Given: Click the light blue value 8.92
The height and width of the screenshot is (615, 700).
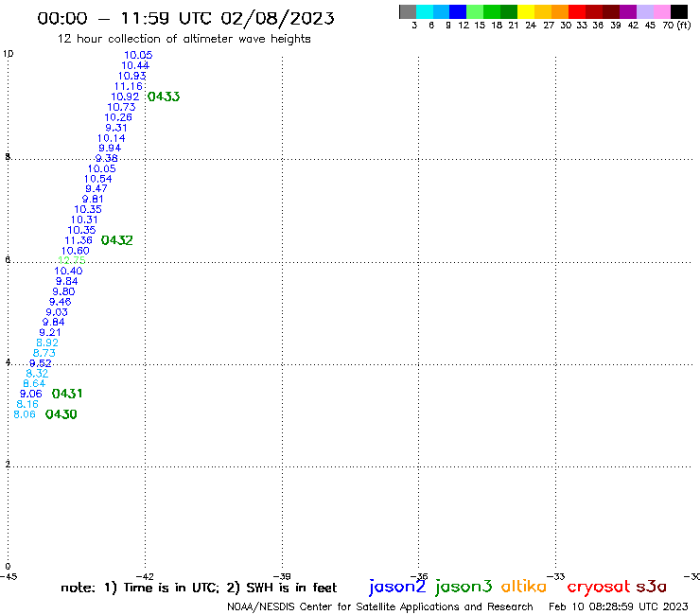Looking at the screenshot, I should [47, 343].
